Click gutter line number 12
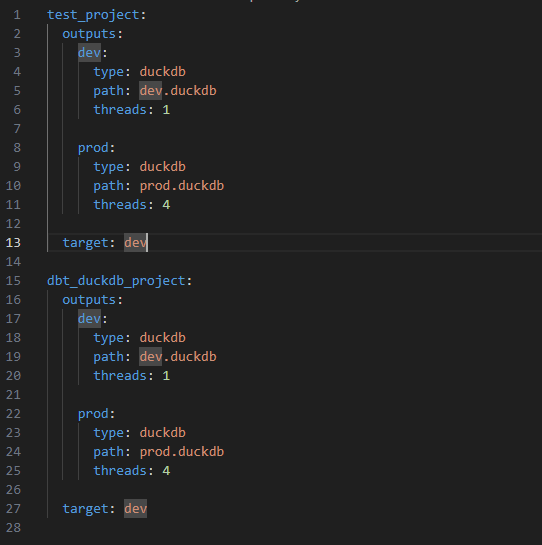 tap(13, 224)
